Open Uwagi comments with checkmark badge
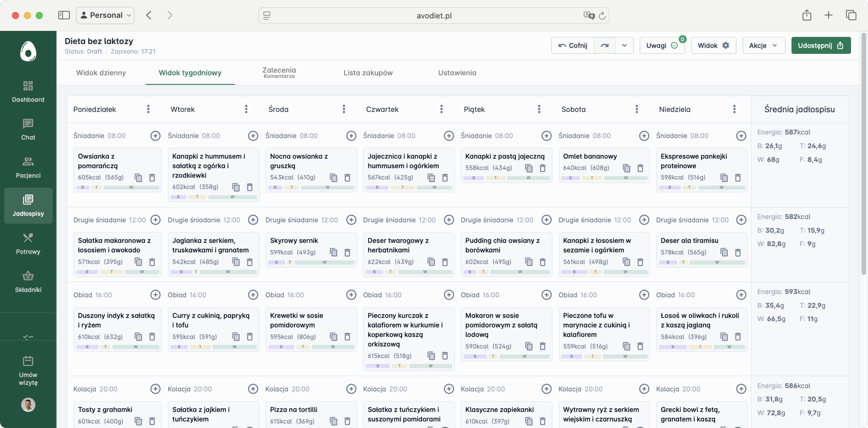 click(x=662, y=45)
